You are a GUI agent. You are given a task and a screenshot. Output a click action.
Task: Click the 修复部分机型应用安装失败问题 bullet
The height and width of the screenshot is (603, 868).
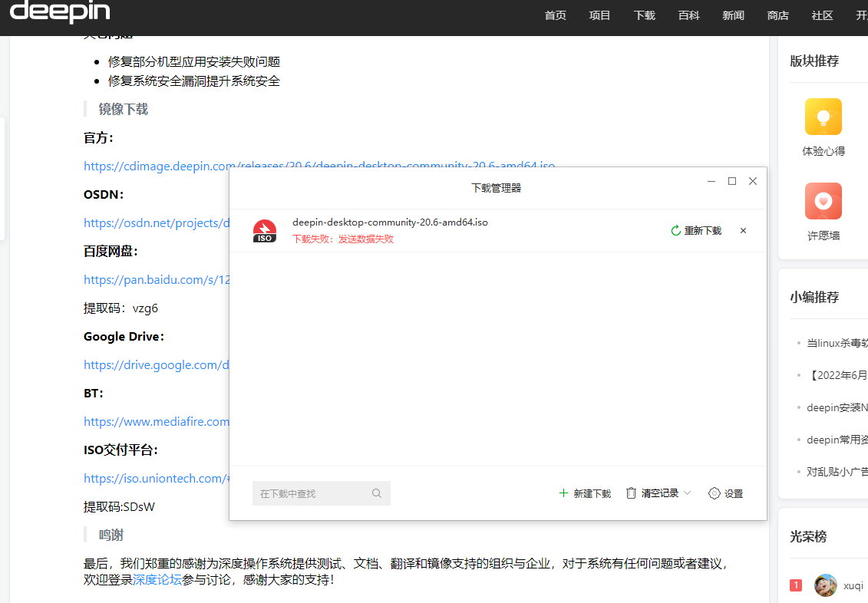(x=193, y=61)
